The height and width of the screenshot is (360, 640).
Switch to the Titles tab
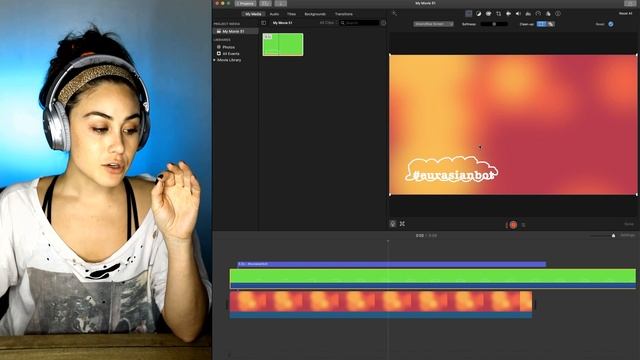[x=291, y=14]
